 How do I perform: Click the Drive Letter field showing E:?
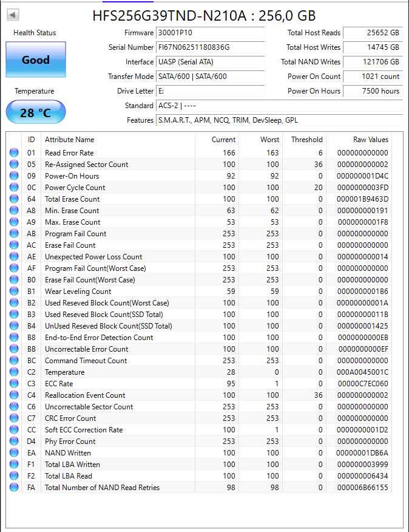(x=211, y=91)
